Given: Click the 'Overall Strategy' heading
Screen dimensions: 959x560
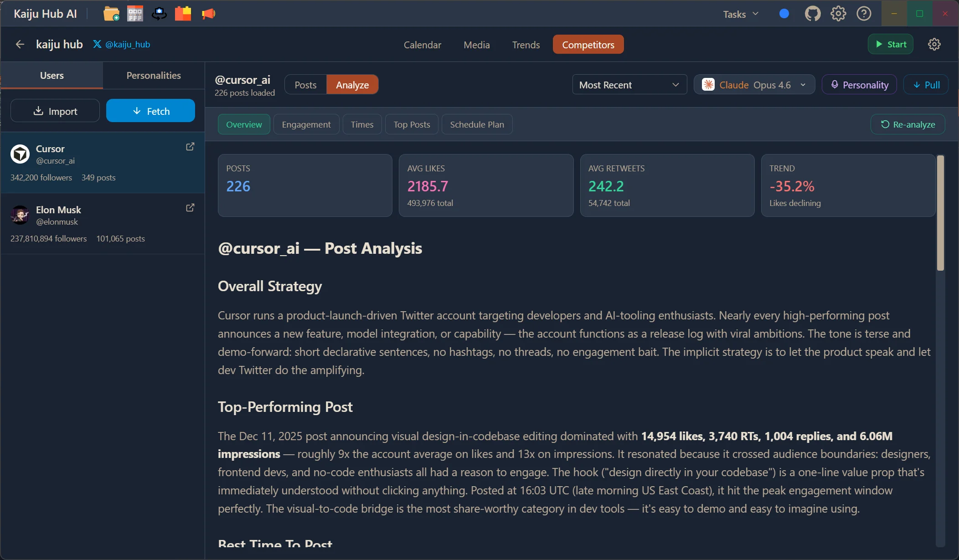Looking at the screenshot, I should coord(270,286).
